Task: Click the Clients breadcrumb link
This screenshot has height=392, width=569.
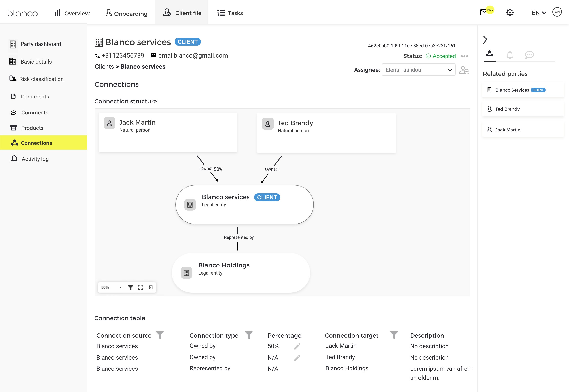Action: click(104, 67)
